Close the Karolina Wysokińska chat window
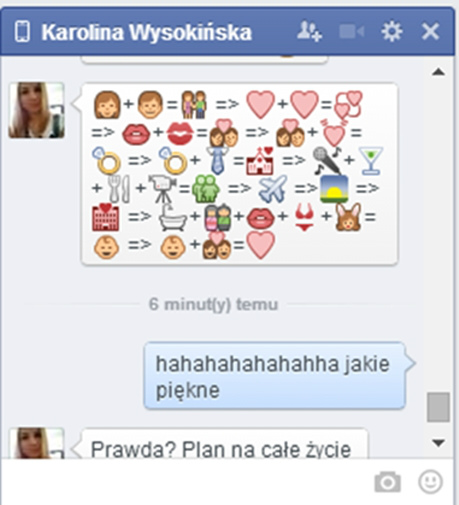 430,32
